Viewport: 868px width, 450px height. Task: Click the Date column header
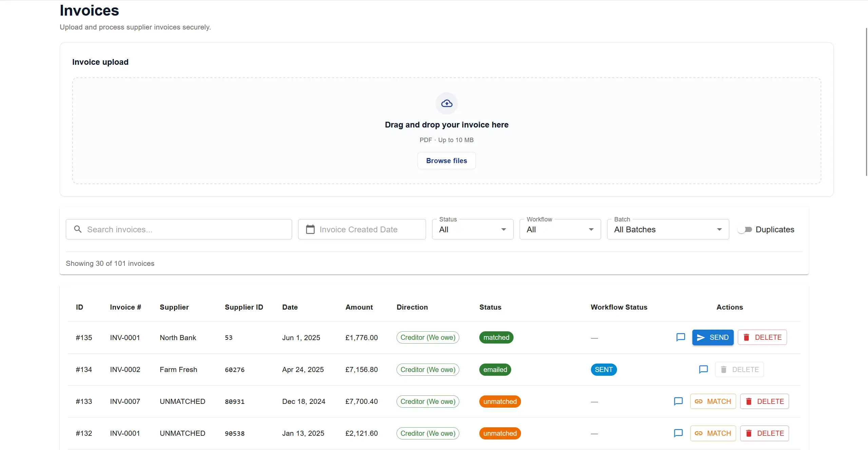[290, 307]
